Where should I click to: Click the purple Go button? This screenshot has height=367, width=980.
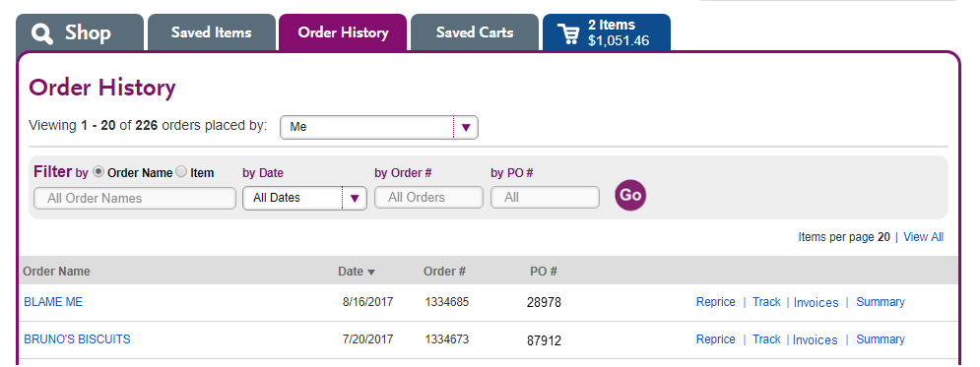point(630,195)
